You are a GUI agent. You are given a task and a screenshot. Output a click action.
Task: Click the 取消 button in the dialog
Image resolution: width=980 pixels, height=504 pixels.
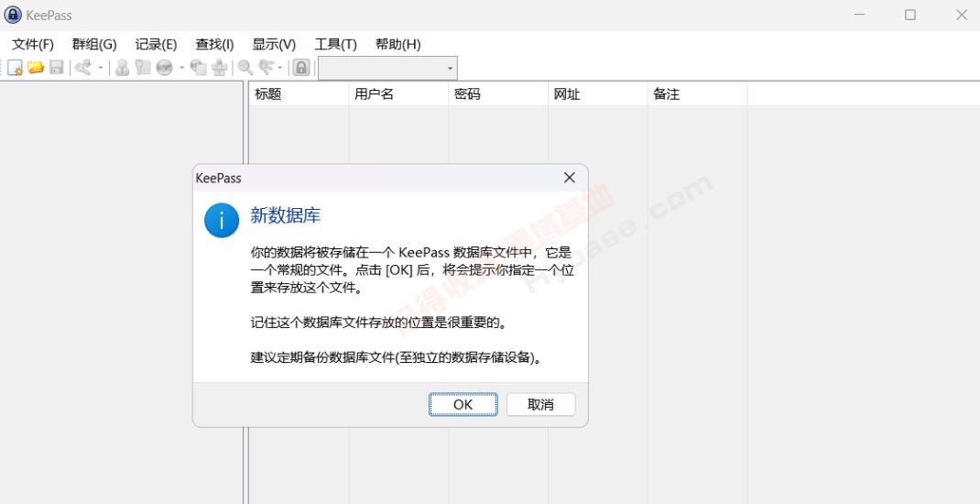[x=540, y=405]
